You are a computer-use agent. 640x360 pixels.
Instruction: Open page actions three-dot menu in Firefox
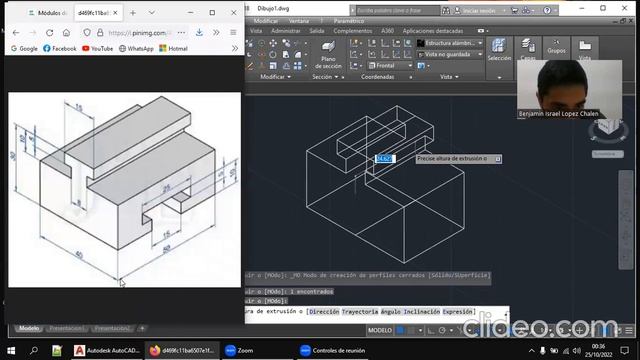point(181,33)
